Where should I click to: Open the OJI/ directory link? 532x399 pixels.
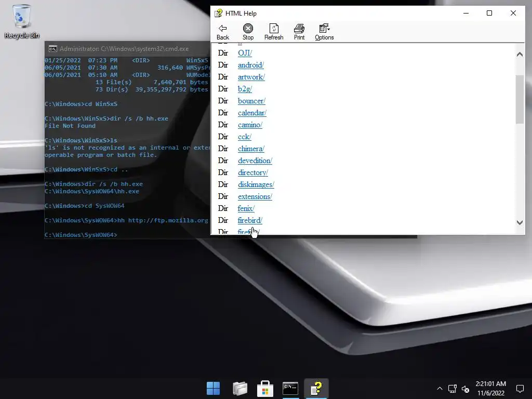(245, 53)
